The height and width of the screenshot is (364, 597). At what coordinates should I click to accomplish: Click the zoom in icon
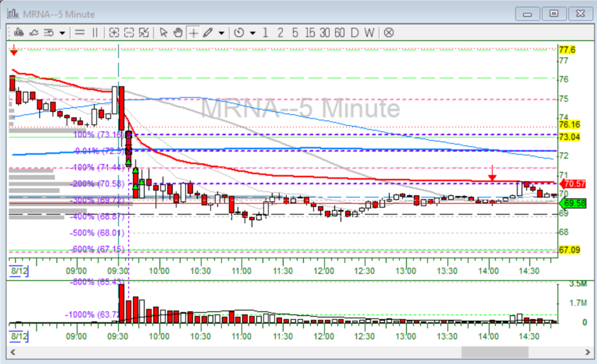click(x=115, y=32)
